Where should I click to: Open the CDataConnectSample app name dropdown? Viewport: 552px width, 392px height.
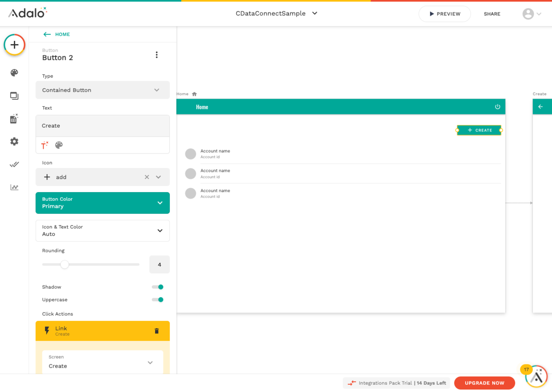276,13
